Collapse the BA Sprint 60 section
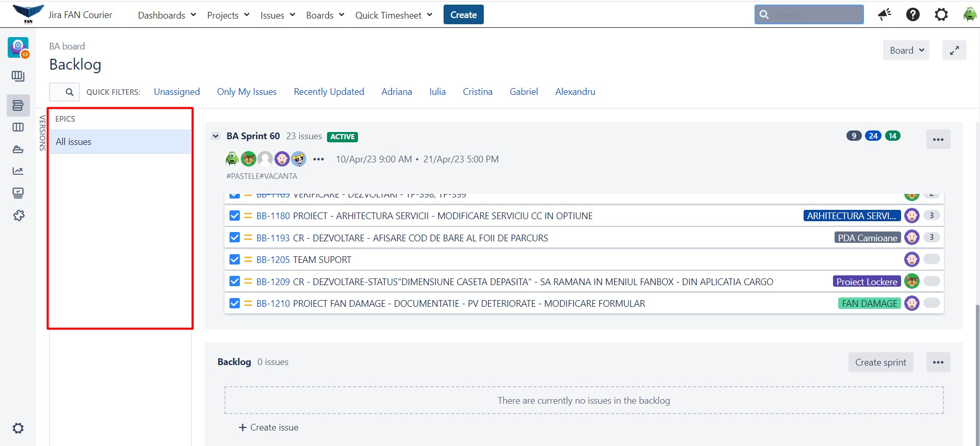 (216, 136)
